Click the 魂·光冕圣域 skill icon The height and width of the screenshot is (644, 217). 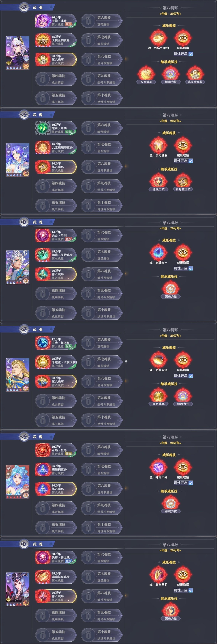(158, 360)
